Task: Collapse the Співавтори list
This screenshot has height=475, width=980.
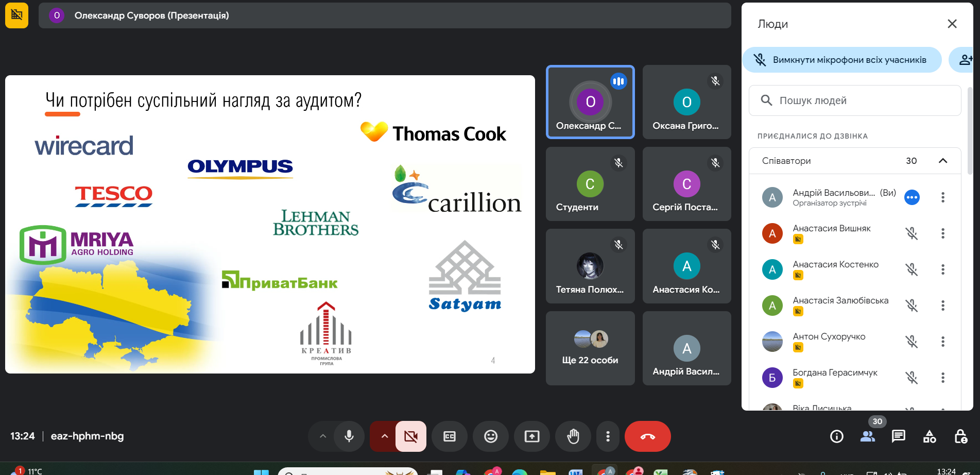Action: (x=943, y=161)
